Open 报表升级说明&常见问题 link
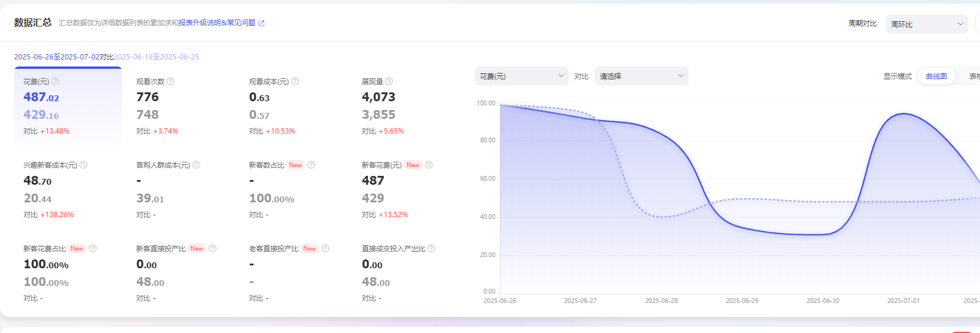This screenshot has width=980, height=333. [217, 23]
